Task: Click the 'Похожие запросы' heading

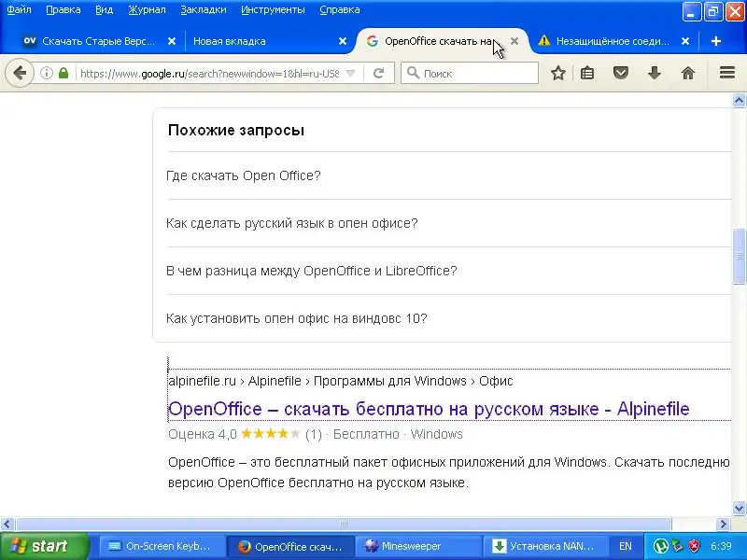Action: [x=236, y=131]
